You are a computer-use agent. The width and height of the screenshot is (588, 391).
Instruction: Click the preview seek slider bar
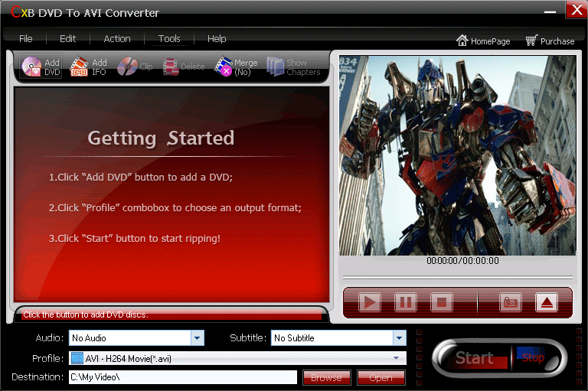tap(458, 278)
